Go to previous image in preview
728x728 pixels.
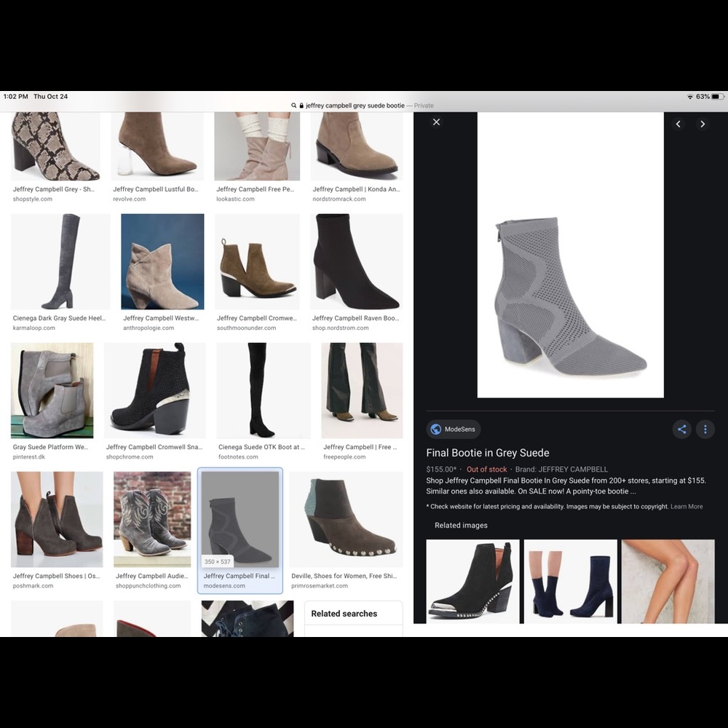click(x=678, y=124)
